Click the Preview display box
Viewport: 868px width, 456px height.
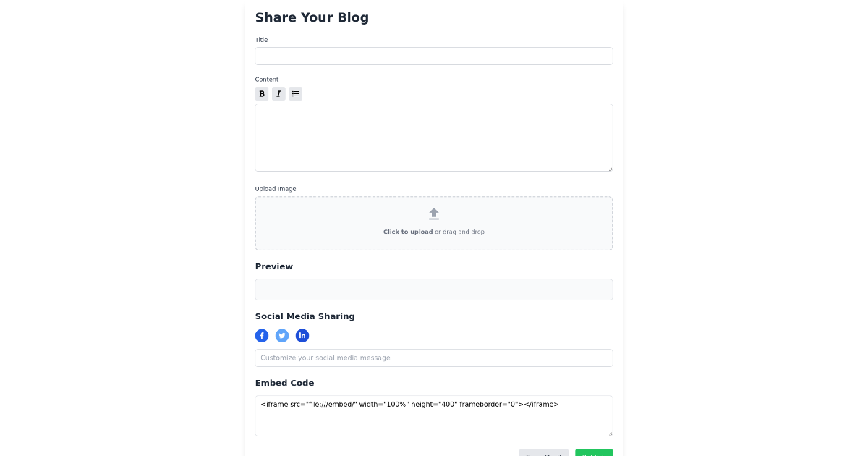click(433, 289)
